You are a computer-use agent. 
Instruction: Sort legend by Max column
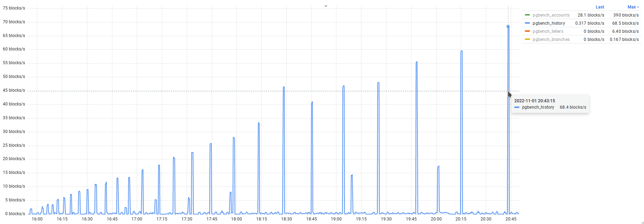tap(633, 7)
